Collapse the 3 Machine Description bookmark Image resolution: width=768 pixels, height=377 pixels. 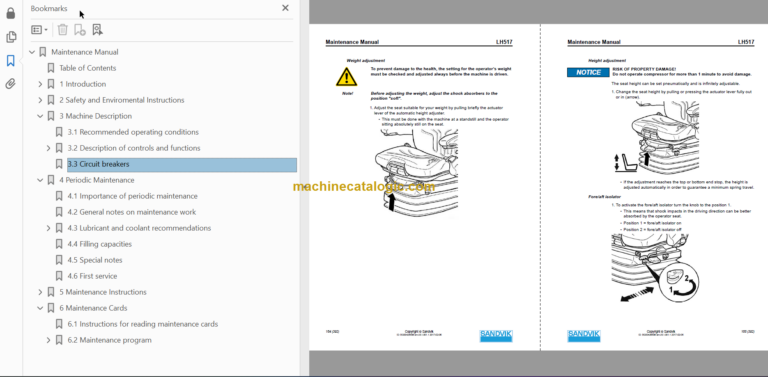40,116
